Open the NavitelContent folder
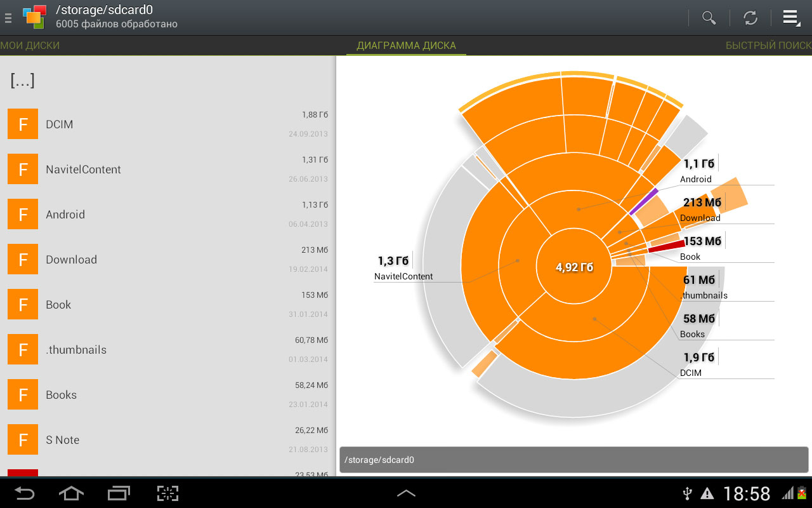This screenshot has width=812, height=508. pos(167,170)
